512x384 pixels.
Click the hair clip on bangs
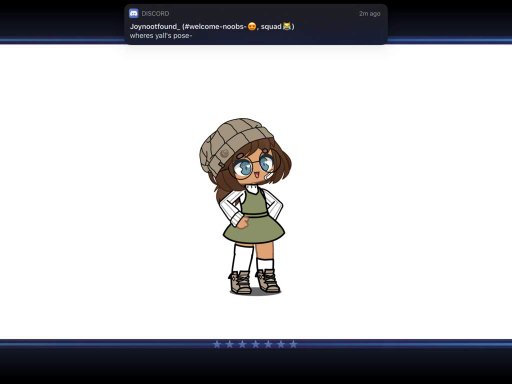pyautogui.click(x=239, y=156)
